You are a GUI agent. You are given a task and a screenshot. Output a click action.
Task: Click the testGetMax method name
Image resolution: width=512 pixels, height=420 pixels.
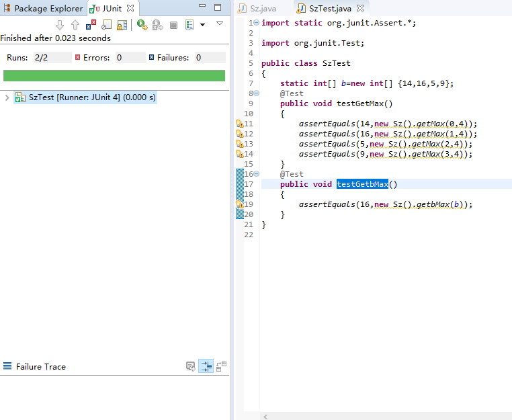click(360, 103)
